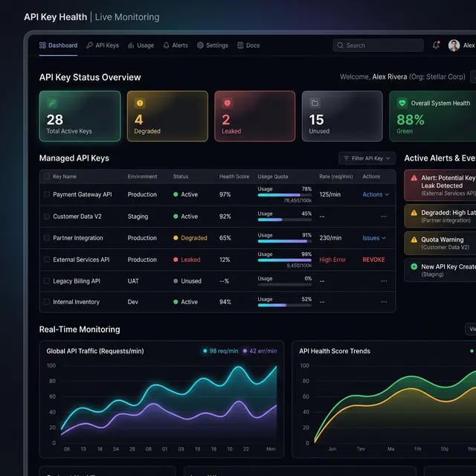Click warning icon on Quota Warning alert
Screen dimensions: 476x476
[x=414, y=239]
